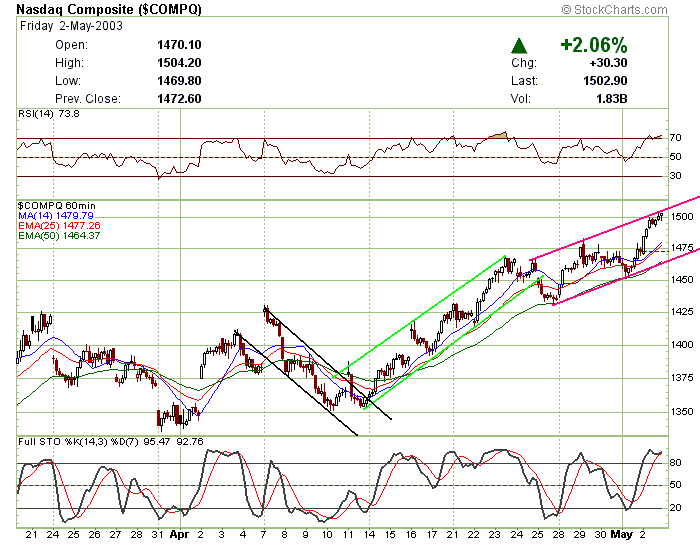Click the stochastic 80 level label

coord(675,463)
